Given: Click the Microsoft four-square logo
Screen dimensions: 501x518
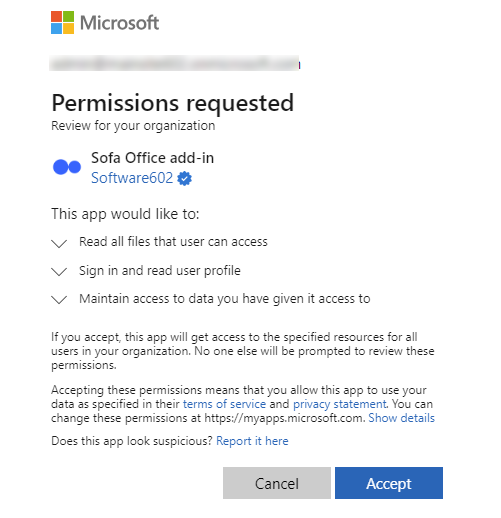Looking at the screenshot, I should [x=62, y=23].
